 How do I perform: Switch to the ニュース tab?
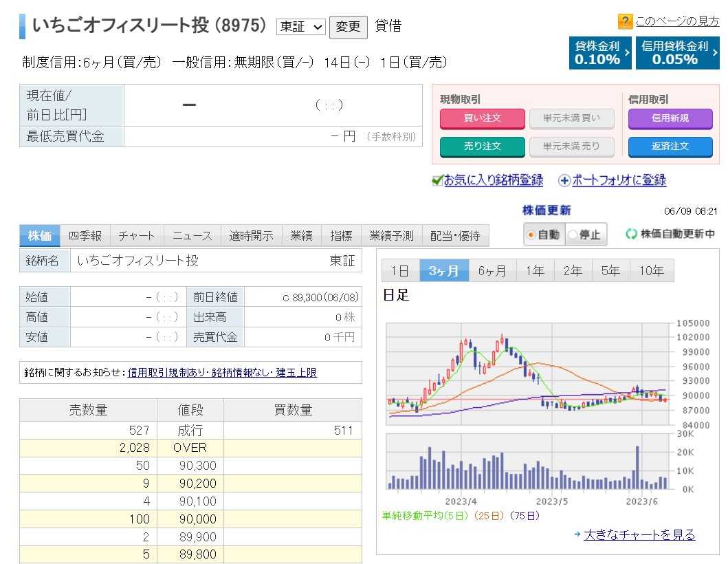[x=192, y=235]
